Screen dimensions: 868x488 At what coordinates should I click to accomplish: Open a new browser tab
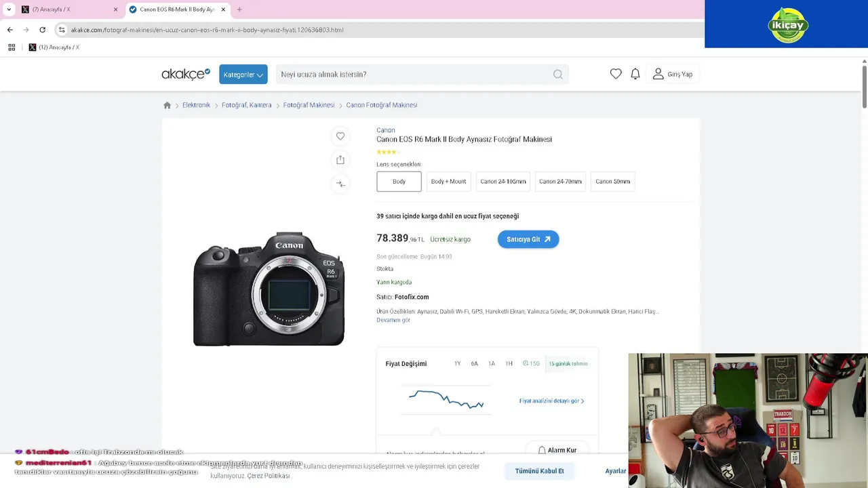coord(239,9)
